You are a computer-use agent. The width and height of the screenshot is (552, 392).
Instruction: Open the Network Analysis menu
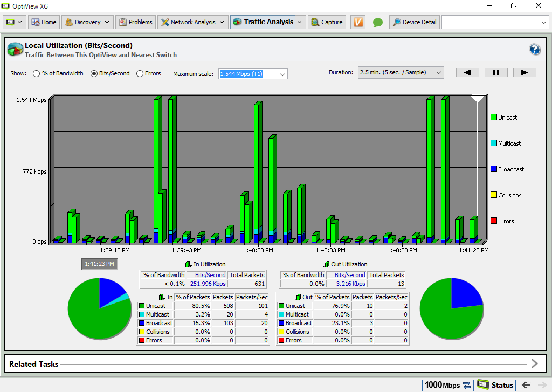192,22
